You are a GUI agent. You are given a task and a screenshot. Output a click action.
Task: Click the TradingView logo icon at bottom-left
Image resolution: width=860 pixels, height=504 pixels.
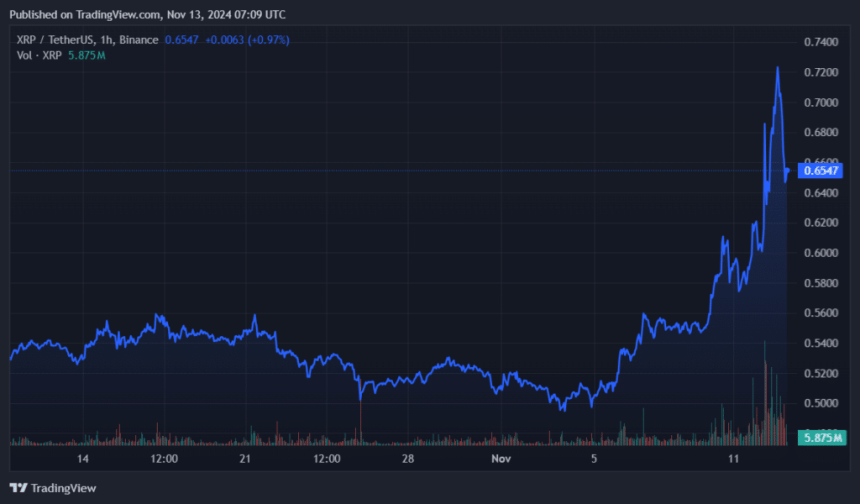point(19,488)
